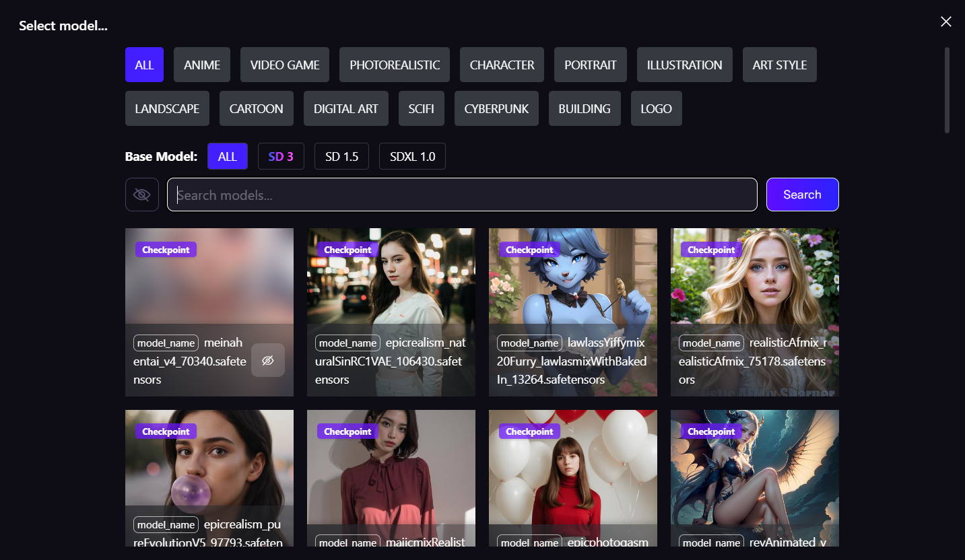Image resolution: width=965 pixels, height=560 pixels.
Task: Click the Select model... heading
Action: pos(63,26)
